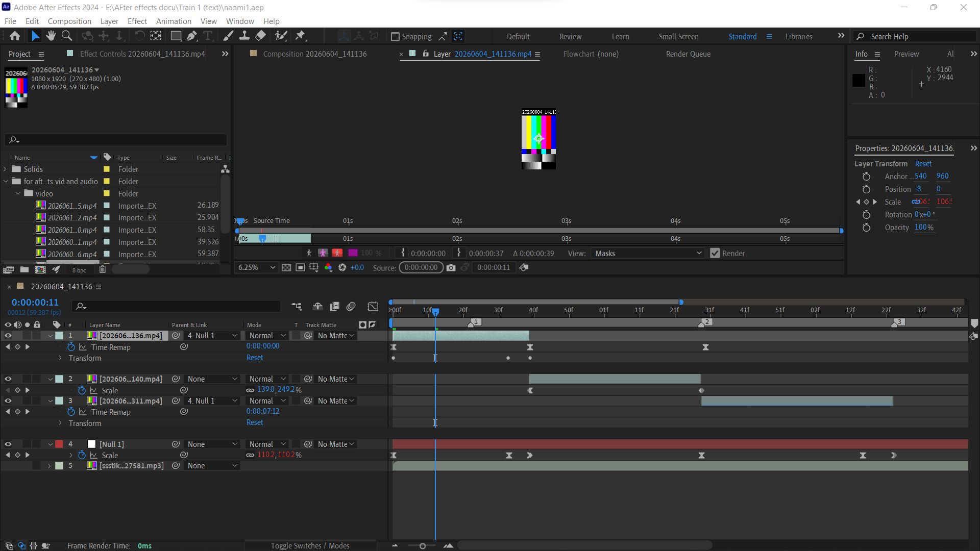The image size is (980, 551).
Task: Open layer 3 No Matte track matte dropdown
Action: pyautogui.click(x=335, y=401)
